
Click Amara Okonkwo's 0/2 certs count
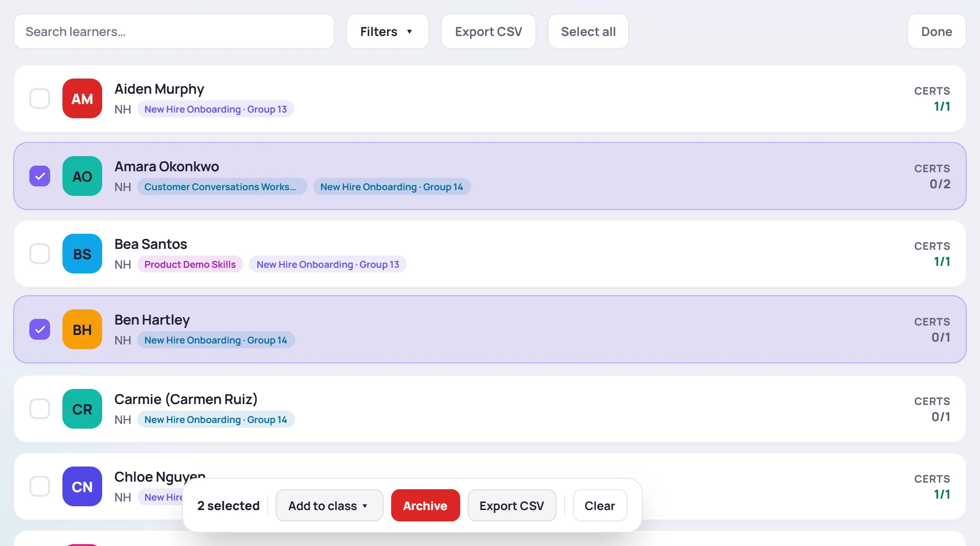pyautogui.click(x=940, y=184)
